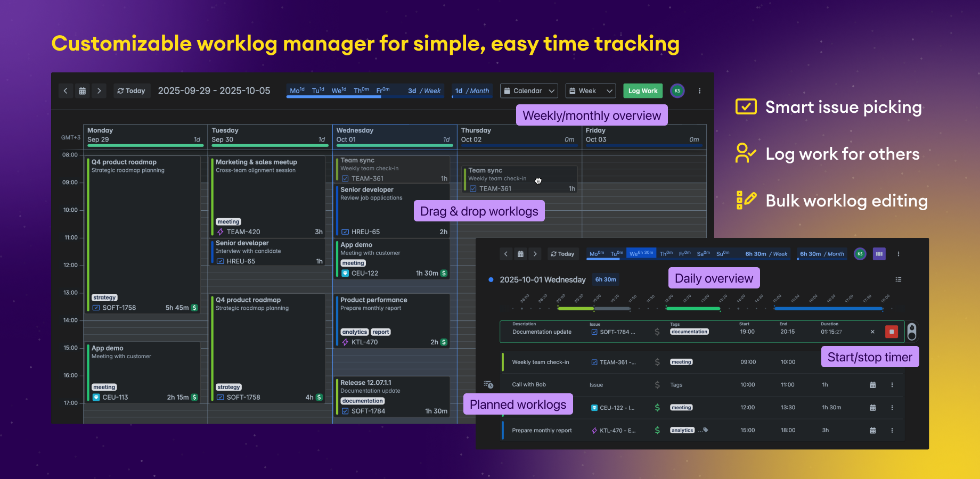The image size is (980, 479).
Task: Select We 6h 30m day tab in daily panel
Action: click(641, 254)
